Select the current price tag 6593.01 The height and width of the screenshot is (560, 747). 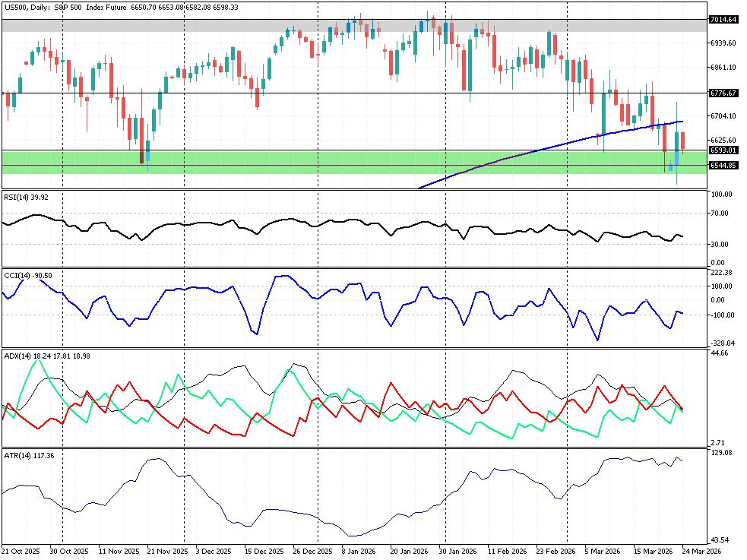pos(723,150)
